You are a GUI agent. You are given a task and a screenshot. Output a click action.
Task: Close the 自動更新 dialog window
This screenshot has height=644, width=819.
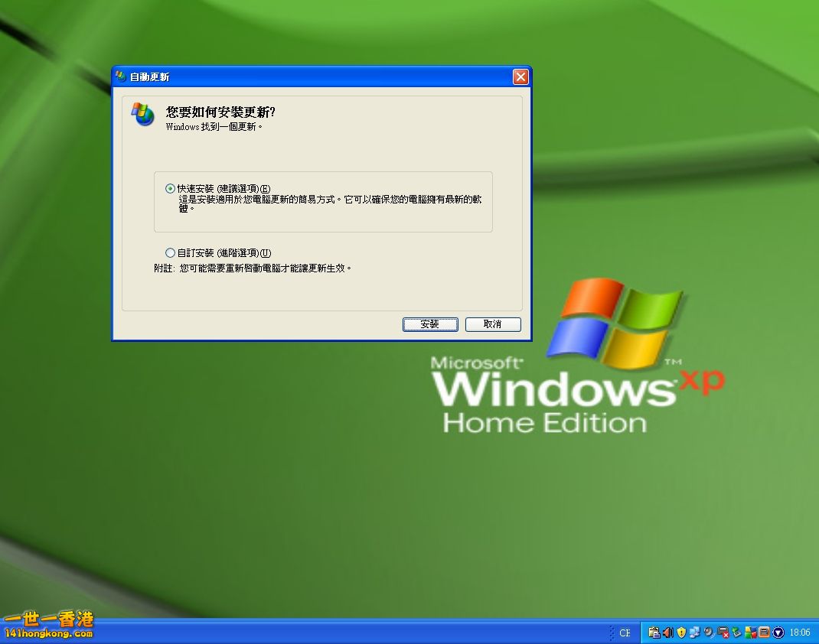coord(520,77)
